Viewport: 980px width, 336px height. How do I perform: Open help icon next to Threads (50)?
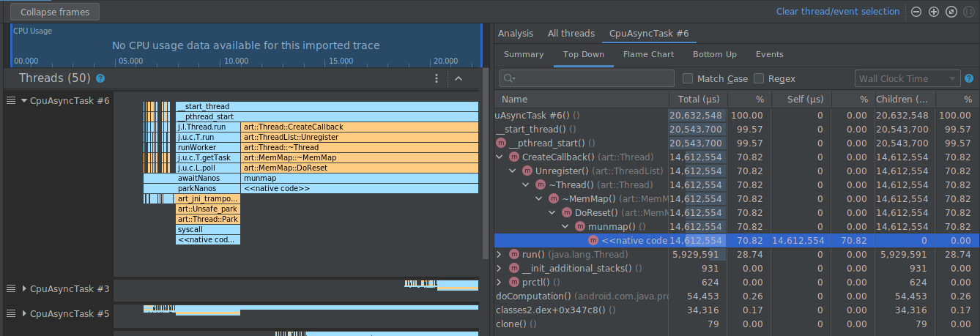pyautogui.click(x=100, y=78)
